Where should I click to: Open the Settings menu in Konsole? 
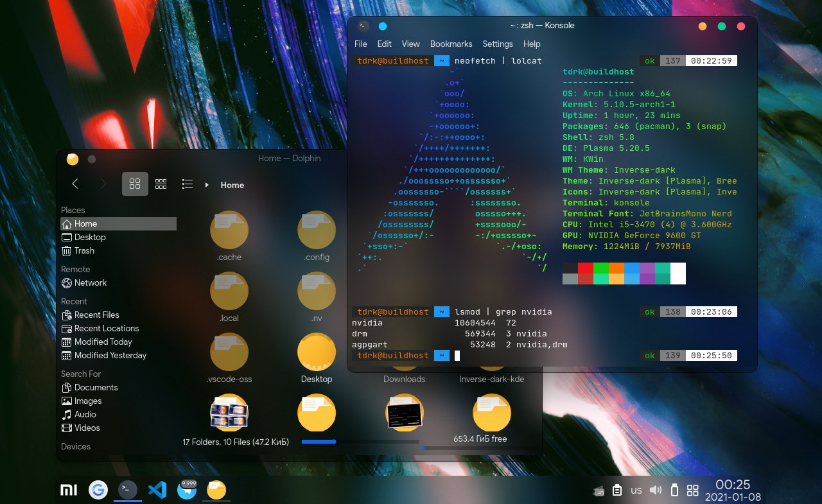498,44
